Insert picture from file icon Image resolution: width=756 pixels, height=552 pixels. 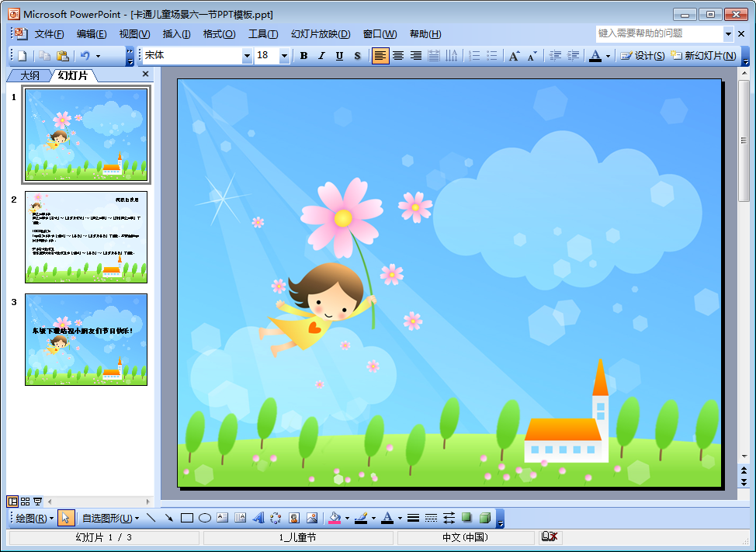311,519
